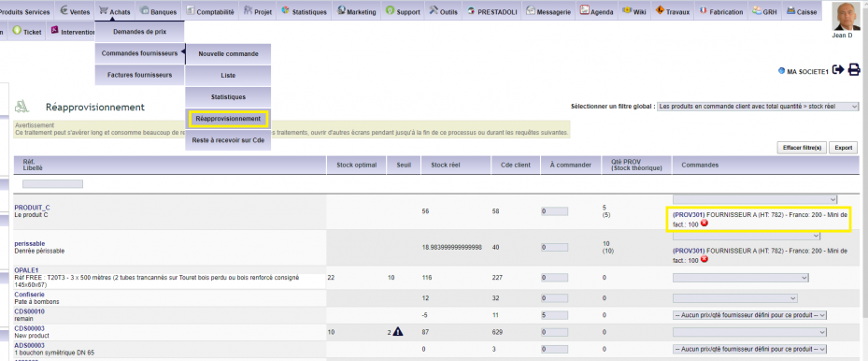Click the logout arrow icon
This screenshot has width=868, height=361.
pos(838,70)
